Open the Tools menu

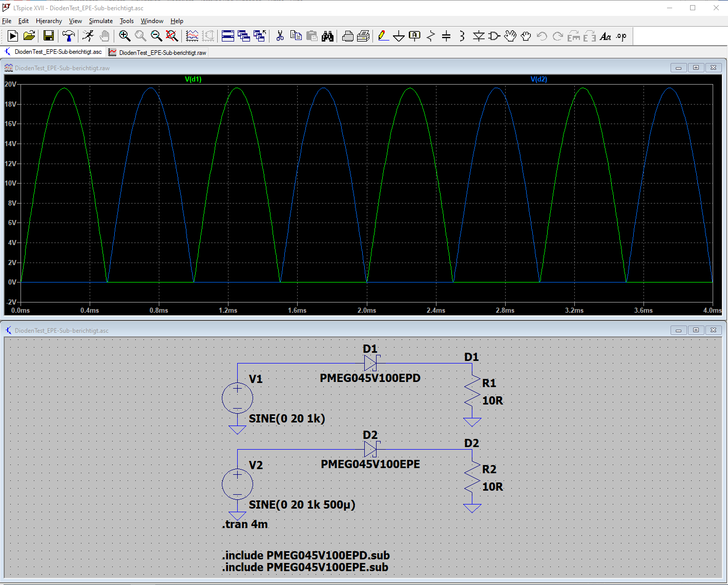tap(126, 21)
